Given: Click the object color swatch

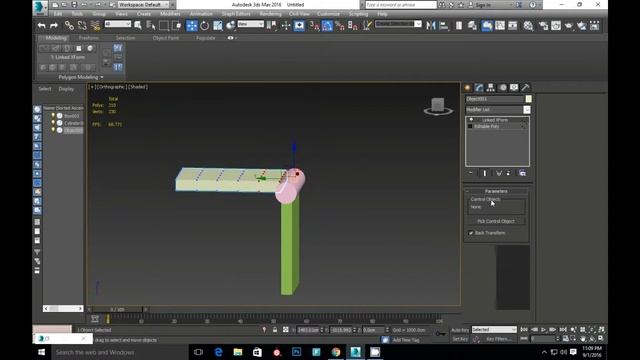Looking at the screenshot, I should 529,99.
